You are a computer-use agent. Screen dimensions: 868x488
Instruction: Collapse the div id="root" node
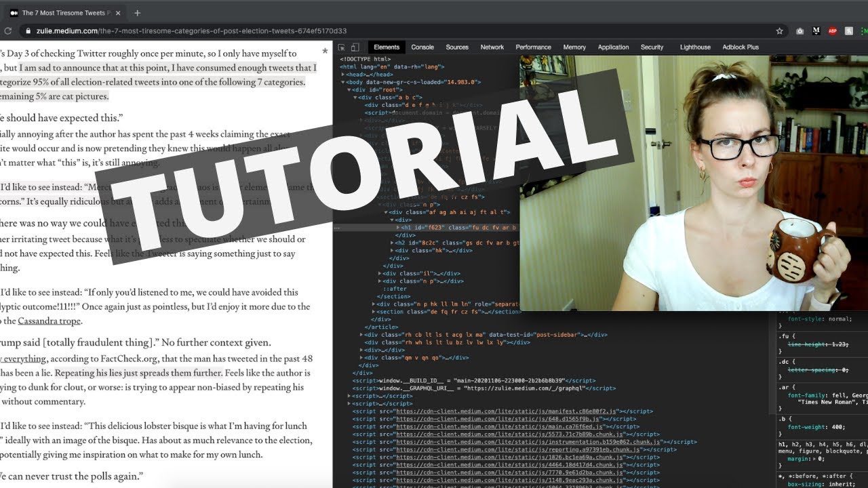point(349,89)
